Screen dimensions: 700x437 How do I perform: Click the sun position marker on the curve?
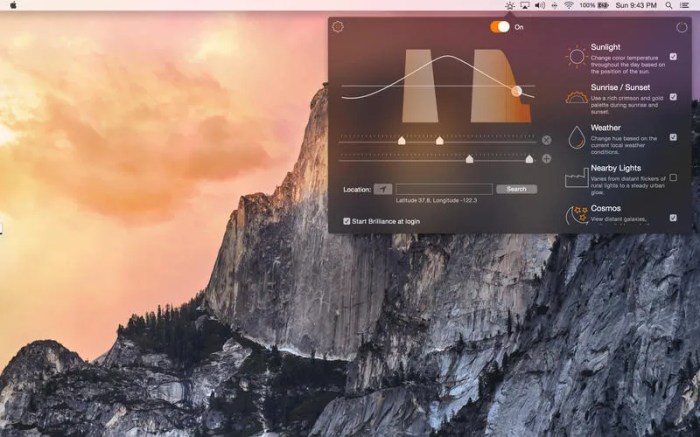tap(517, 91)
